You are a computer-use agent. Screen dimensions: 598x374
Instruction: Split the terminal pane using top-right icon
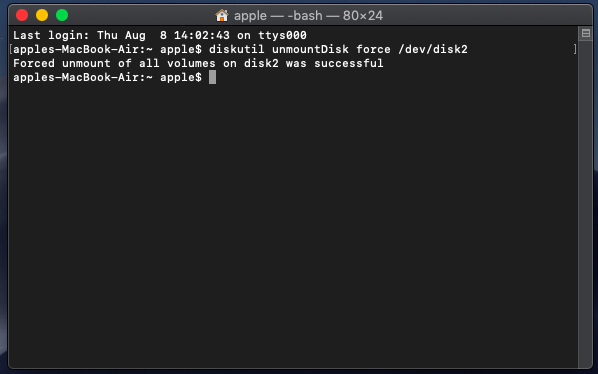click(585, 34)
